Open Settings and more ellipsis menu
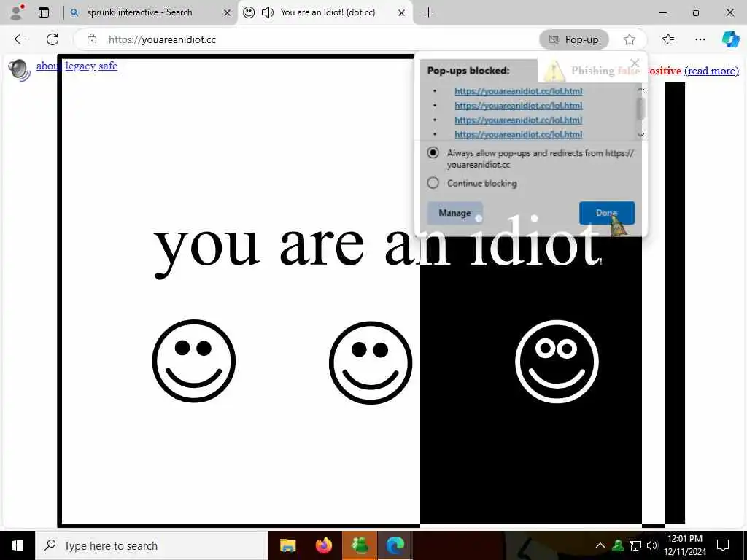This screenshot has width=747, height=560. [700, 39]
